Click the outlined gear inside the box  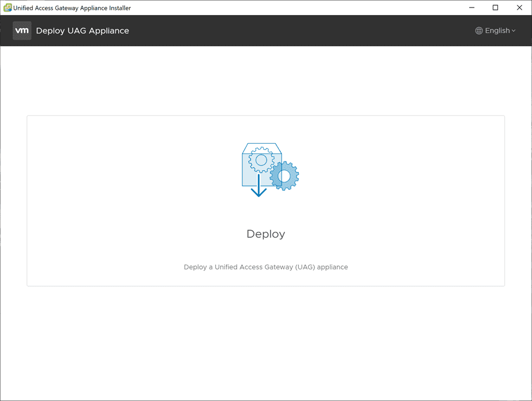click(261, 160)
